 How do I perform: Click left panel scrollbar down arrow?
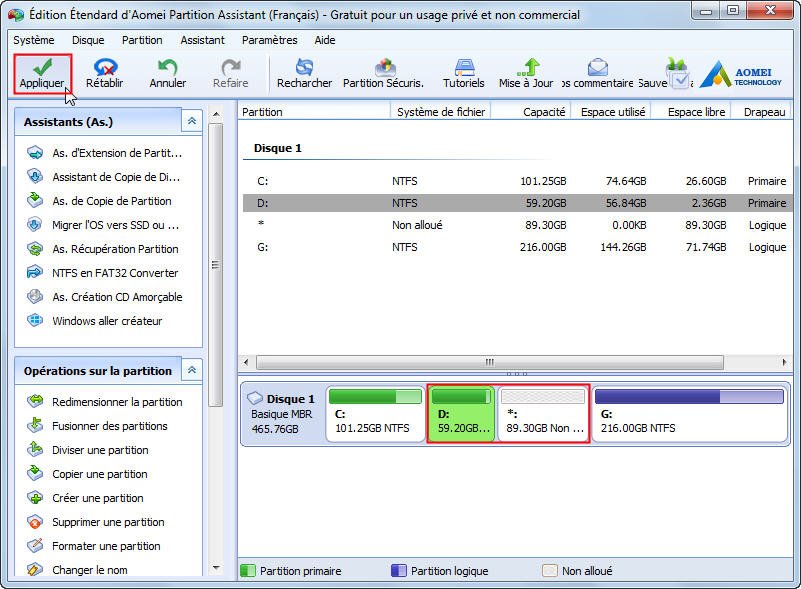(x=216, y=568)
